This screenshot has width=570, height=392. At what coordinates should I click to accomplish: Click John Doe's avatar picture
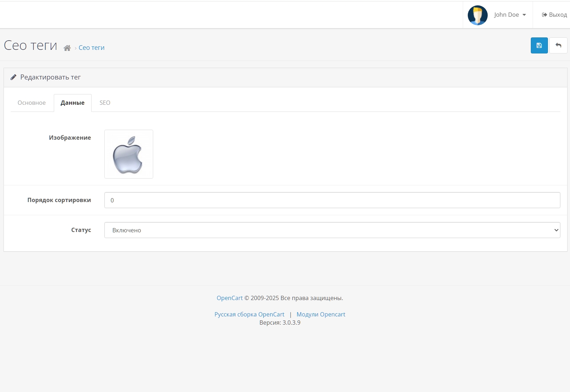click(477, 15)
